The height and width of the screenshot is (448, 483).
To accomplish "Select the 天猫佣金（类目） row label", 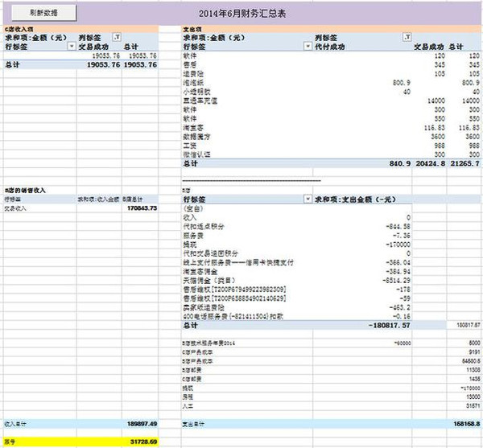I will [x=209, y=281].
